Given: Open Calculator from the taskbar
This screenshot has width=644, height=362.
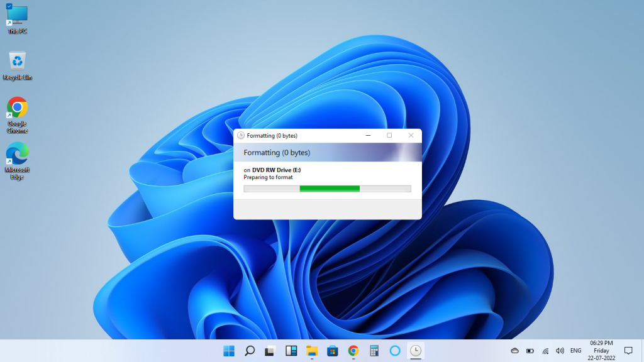Looking at the screenshot, I should pyautogui.click(x=373, y=351).
